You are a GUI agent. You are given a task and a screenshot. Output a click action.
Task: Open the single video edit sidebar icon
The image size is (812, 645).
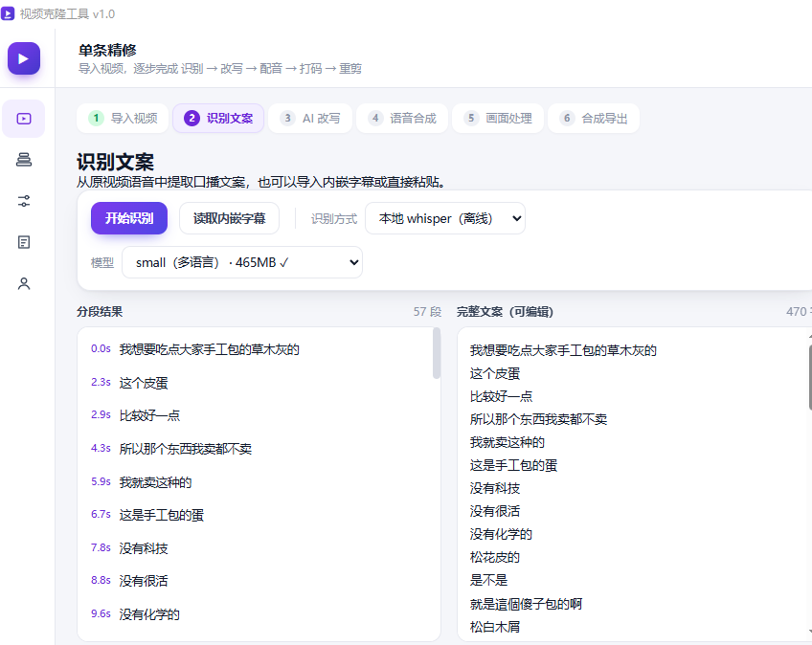point(24,119)
